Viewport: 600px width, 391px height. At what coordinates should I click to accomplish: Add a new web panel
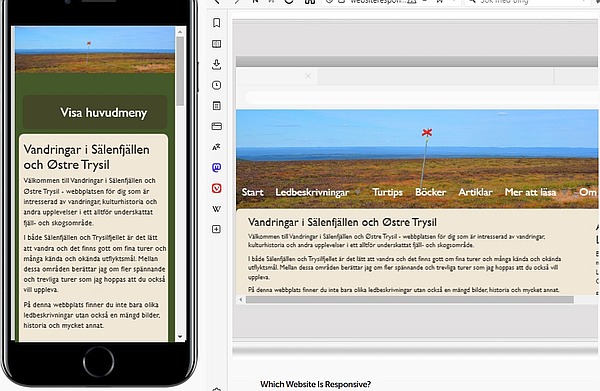[x=217, y=229]
